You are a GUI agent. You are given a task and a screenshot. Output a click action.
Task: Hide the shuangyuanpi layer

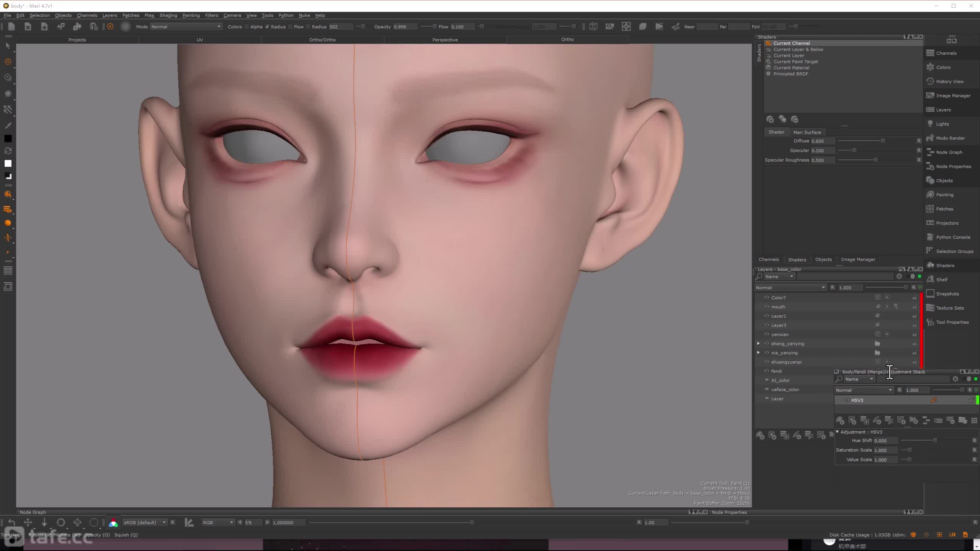tap(767, 362)
